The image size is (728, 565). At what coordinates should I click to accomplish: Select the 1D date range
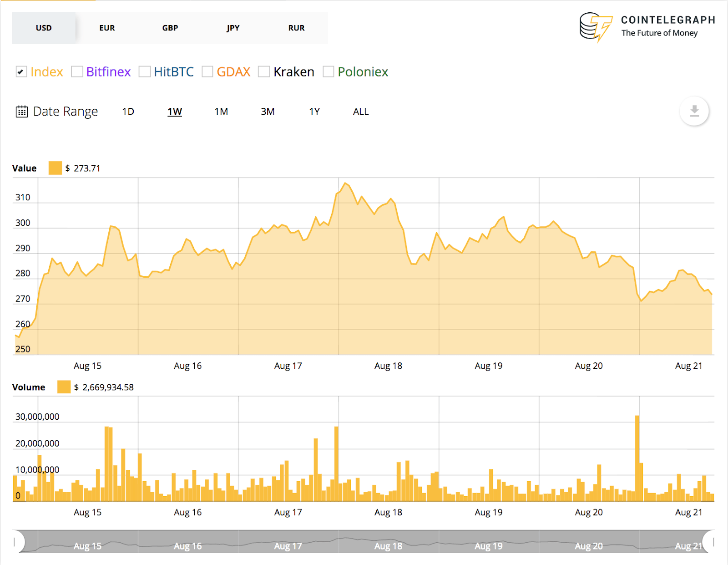(128, 111)
